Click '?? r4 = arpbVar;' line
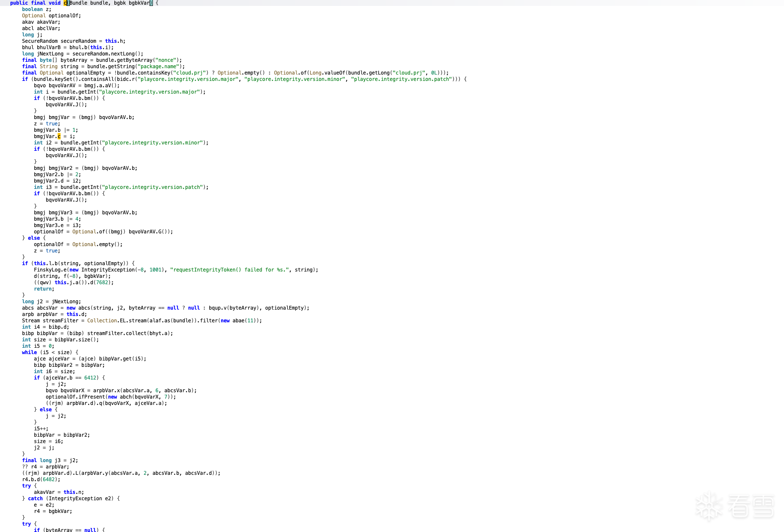The height and width of the screenshot is (532, 784). tap(45, 467)
